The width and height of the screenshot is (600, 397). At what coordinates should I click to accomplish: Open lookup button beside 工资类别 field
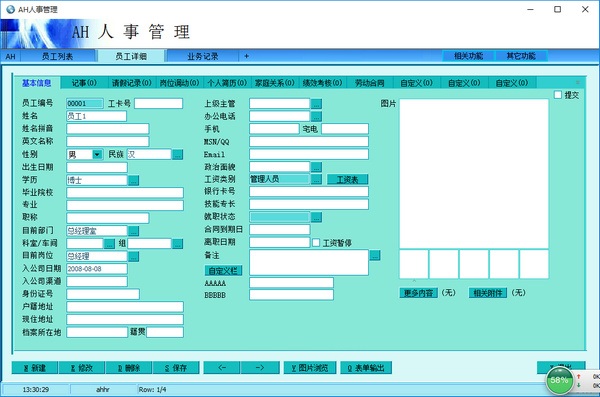click(316, 179)
